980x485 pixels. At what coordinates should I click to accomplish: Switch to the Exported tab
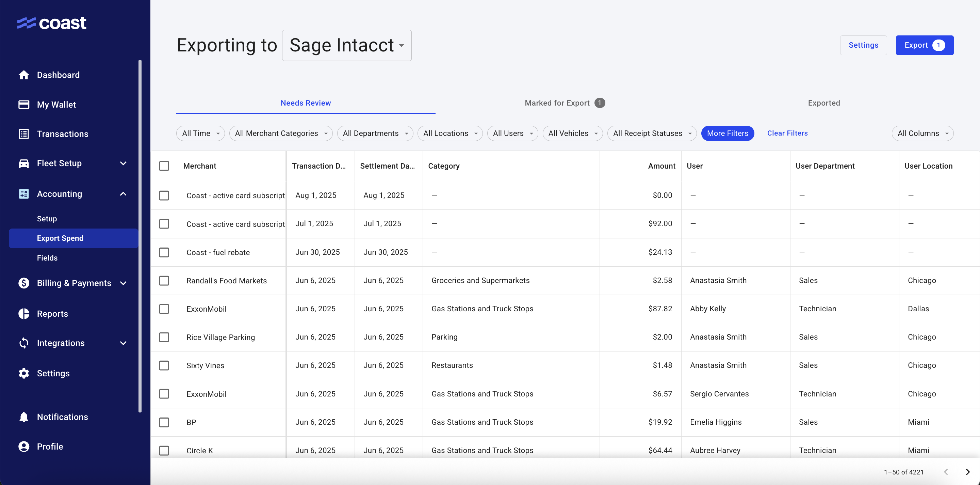tap(823, 103)
